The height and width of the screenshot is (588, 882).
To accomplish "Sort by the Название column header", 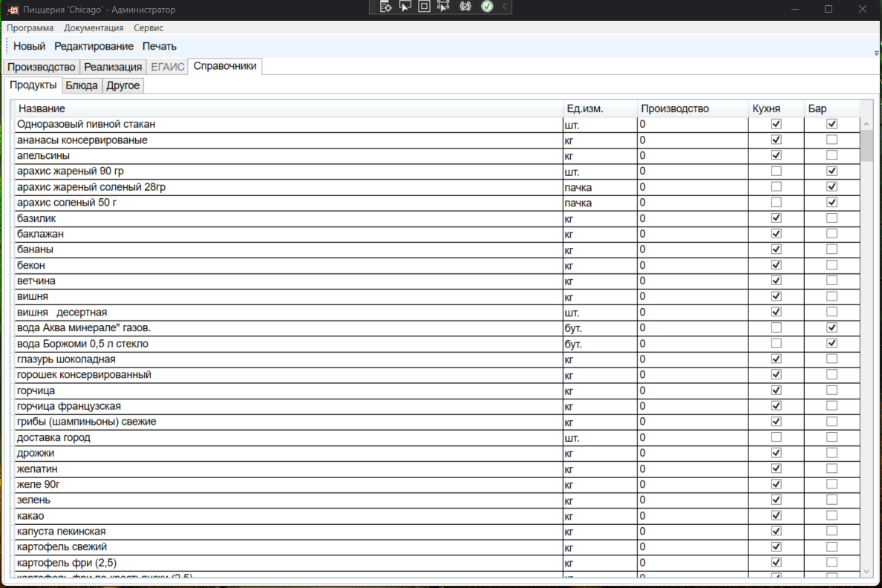I will (289, 108).
